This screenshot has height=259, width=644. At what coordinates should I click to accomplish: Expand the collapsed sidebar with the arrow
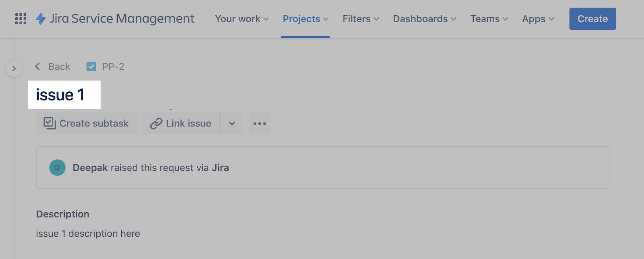point(14,68)
